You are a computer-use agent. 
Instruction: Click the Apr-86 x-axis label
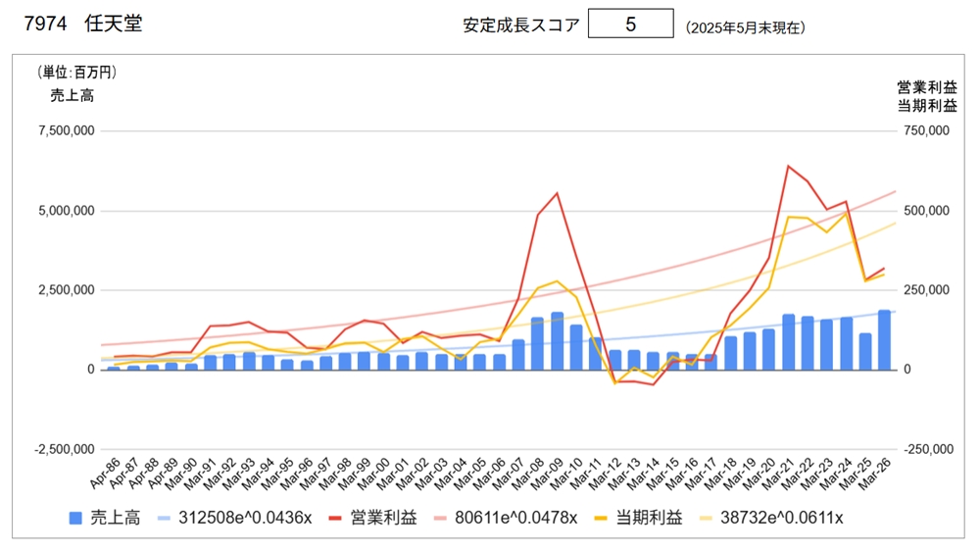coord(105,474)
